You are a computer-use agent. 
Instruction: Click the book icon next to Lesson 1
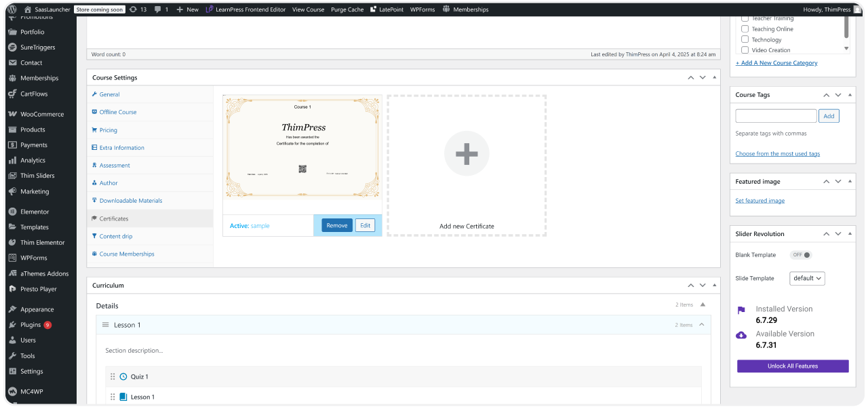coord(123,397)
